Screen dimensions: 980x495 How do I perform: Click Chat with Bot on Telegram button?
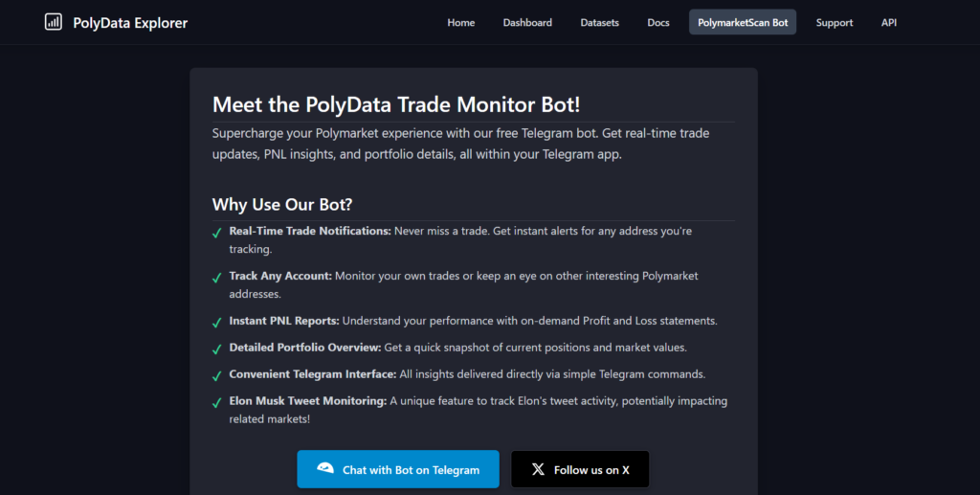point(398,469)
